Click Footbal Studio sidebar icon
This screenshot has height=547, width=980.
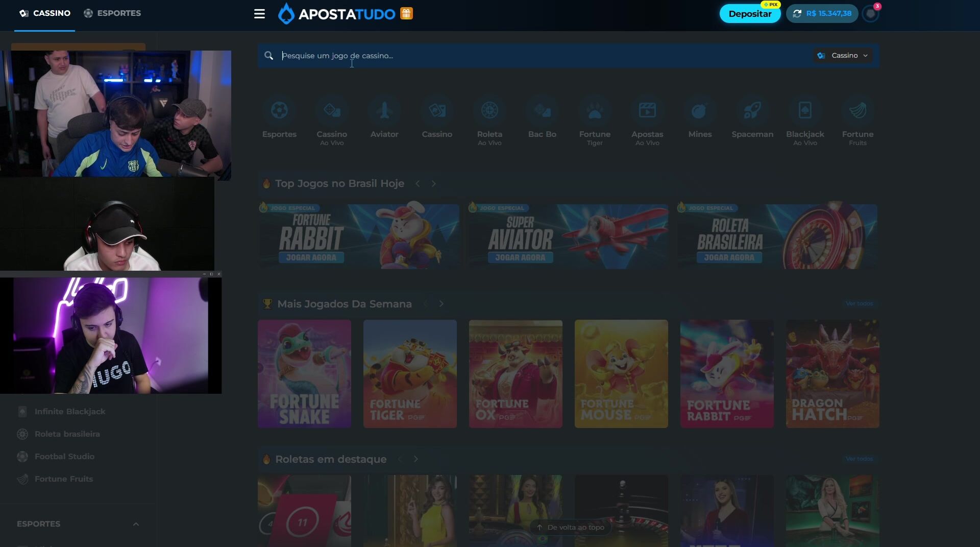(22, 457)
